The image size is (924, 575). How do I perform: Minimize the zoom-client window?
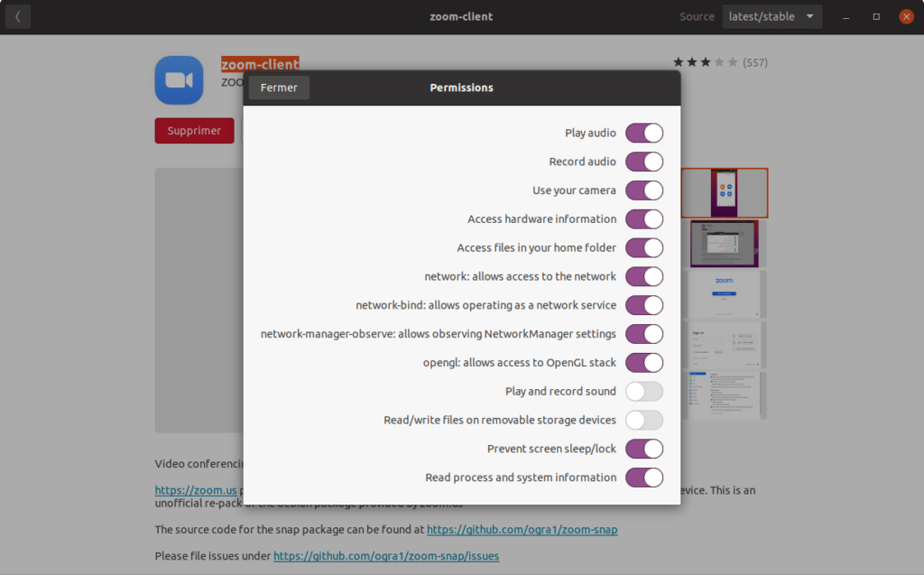[x=846, y=16]
